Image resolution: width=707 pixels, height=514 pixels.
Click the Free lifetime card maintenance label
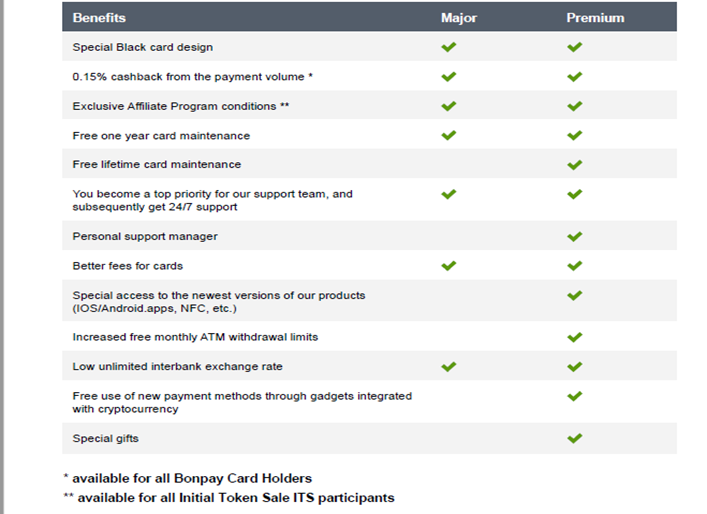[x=157, y=164]
